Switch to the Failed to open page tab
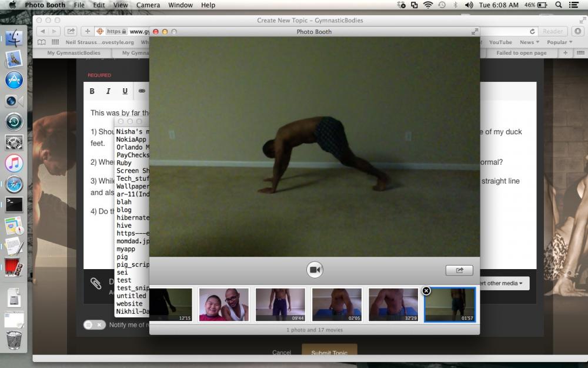Screen dimensions: 588x368 [x=521, y=53]
